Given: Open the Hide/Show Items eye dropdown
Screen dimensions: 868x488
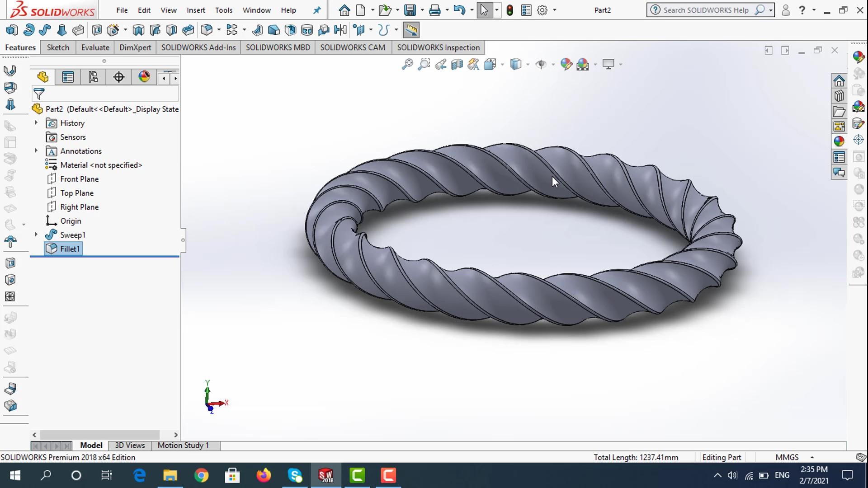Looking at the screenshot, I should [x=553, y=65].
